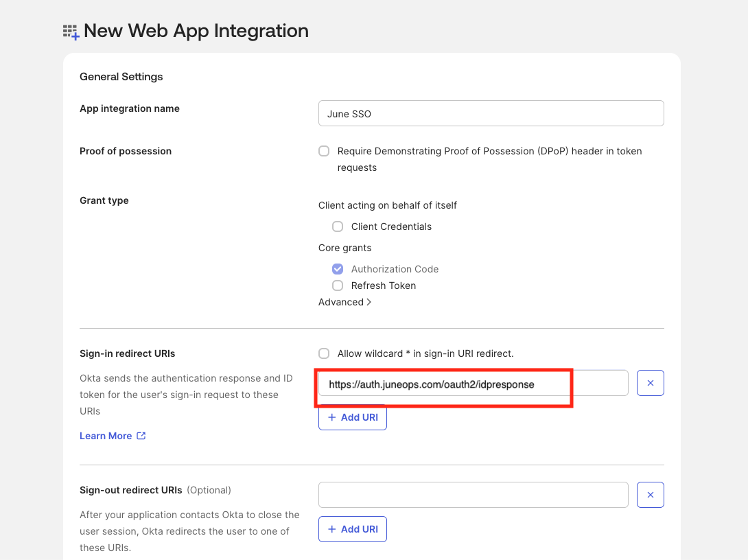
Task: Enable the Require DPoP header checkbox
Action: [324, 151]
